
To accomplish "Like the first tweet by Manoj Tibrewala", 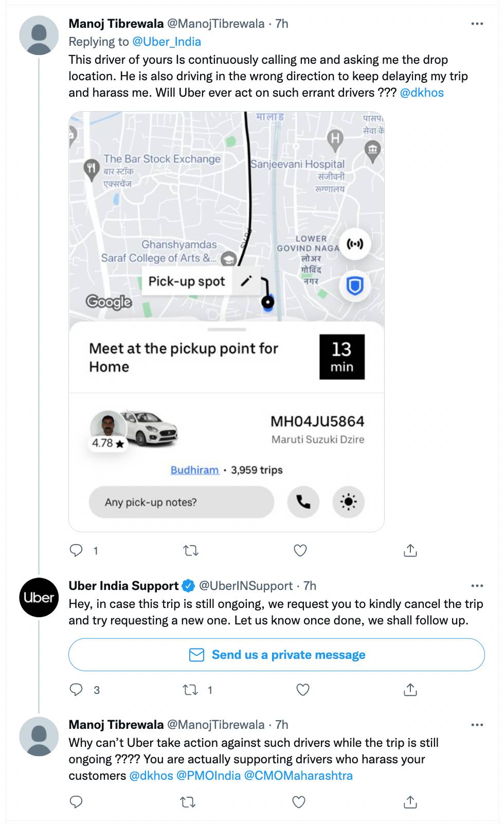I will click(x=300, y=550).
